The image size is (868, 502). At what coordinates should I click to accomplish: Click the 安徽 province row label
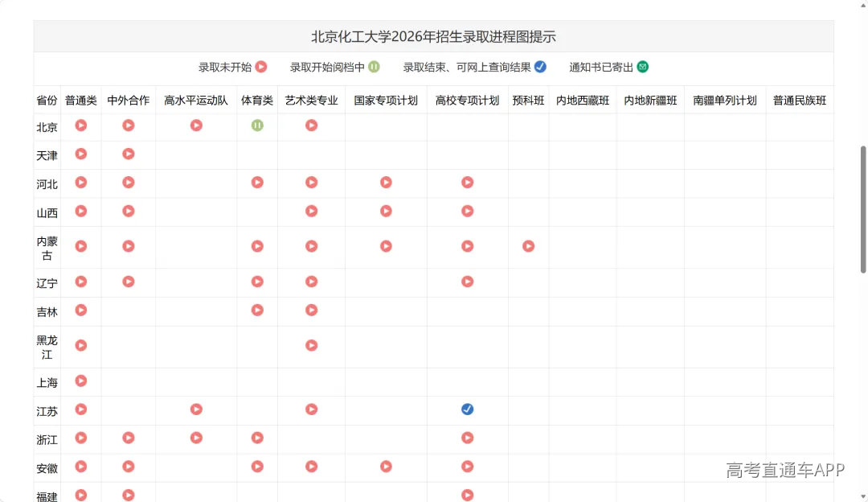pos(47,469)
